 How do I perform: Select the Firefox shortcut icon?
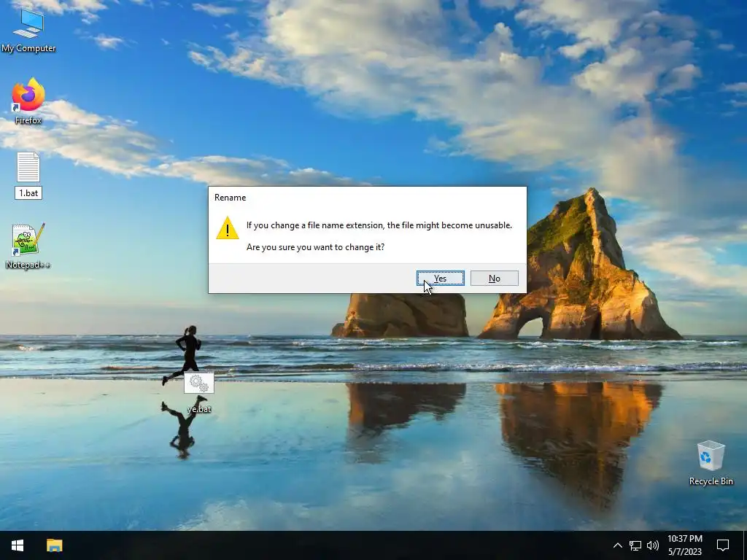tap(28, 94)
